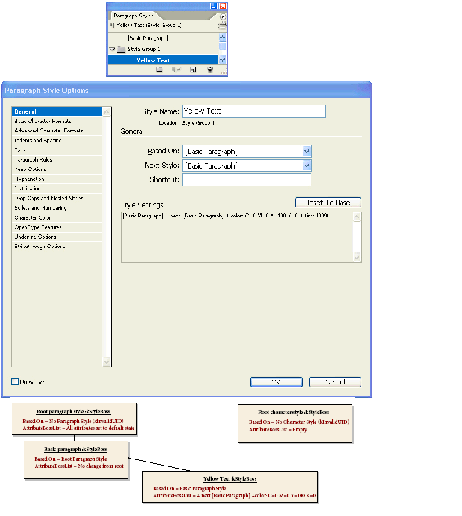Open Drop Caps and Nested Styles category
Image resolution: width=462 pixels, height=516 pixels.
click(x=49, y=198)
